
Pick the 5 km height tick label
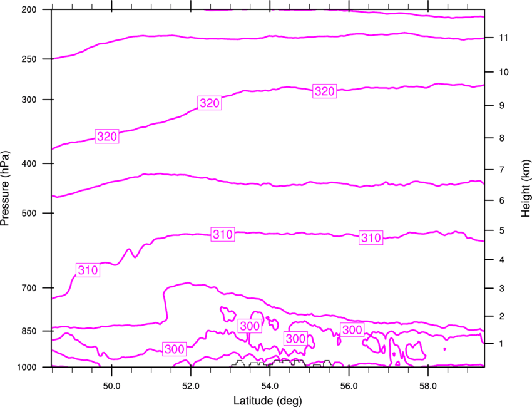[x=501, y=231]
